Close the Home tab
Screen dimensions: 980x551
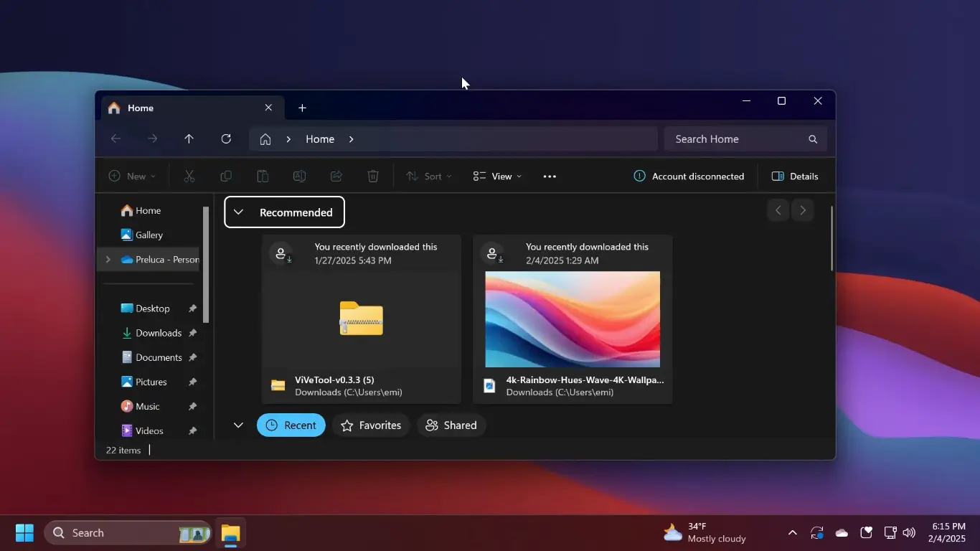pyautogui.click(x=268, y=108)
